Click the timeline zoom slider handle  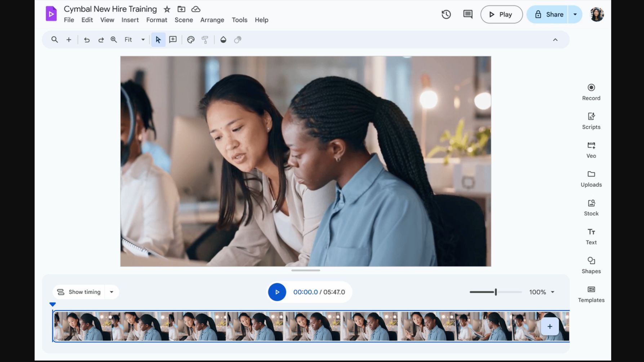click(x=496, y=292)
